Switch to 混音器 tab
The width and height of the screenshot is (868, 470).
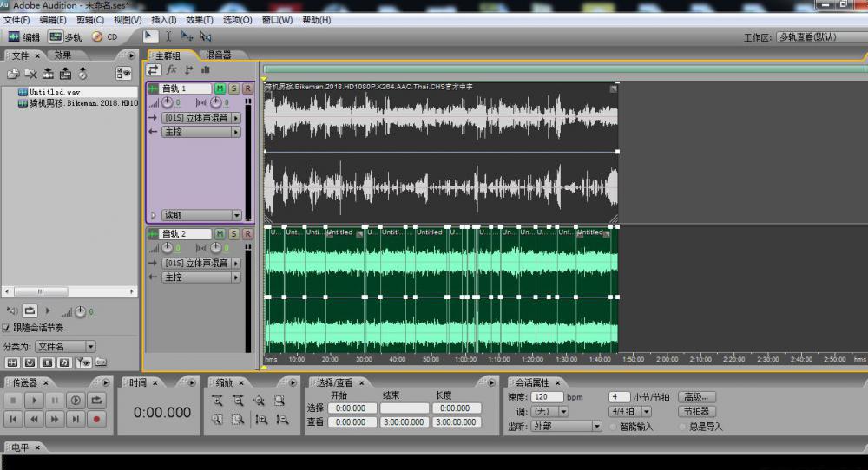pyautogui.click(x=219, y=55)
